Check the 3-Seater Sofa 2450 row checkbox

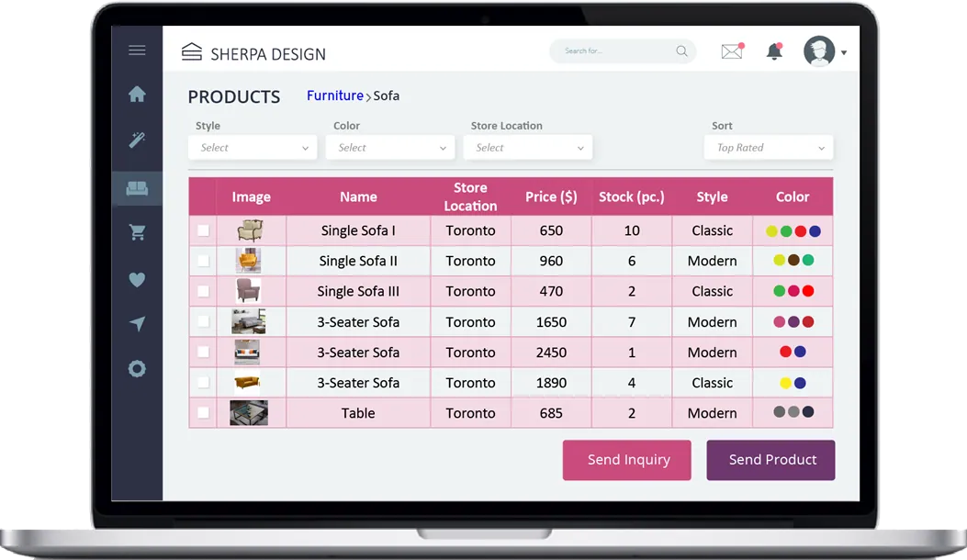203,353
